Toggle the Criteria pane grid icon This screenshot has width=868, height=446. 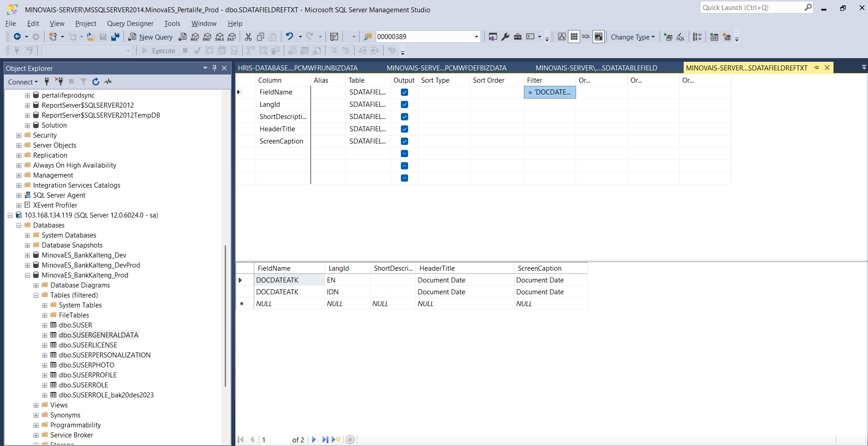574,37
